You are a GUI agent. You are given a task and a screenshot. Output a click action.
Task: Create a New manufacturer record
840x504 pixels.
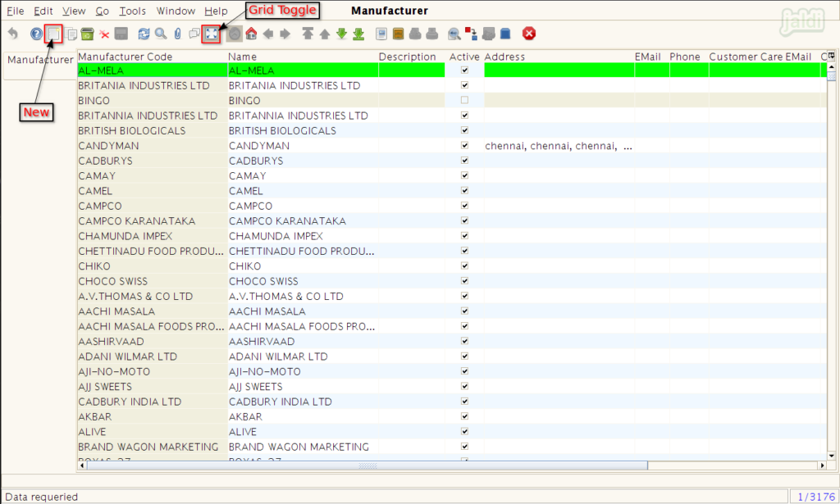pyautogui.click(x=53, y=34)
